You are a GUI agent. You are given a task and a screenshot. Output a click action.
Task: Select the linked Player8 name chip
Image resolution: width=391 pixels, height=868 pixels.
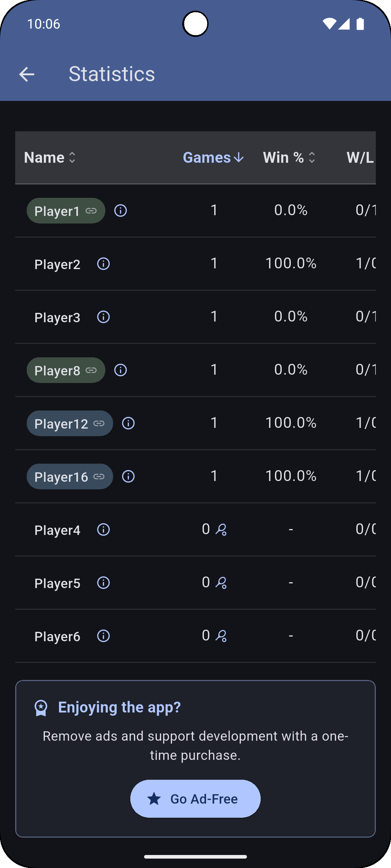click(66, 370)
